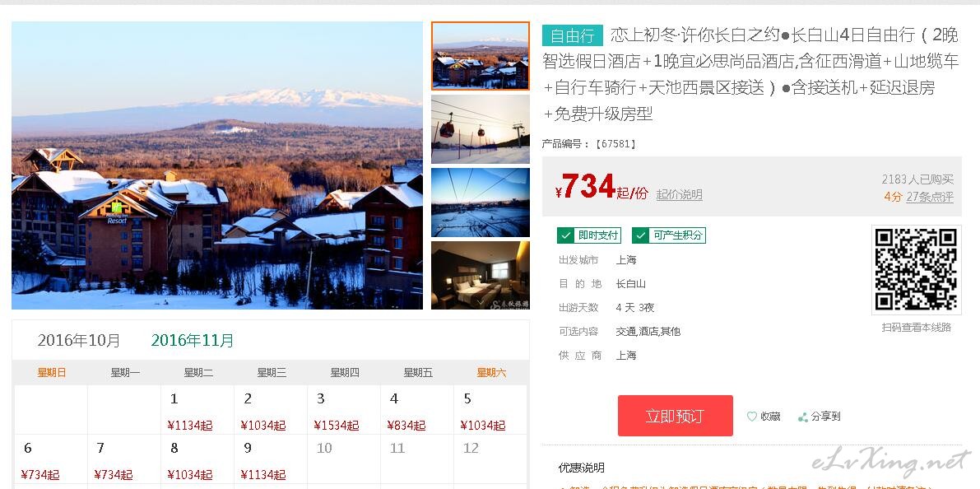The width and height of the screenshot is (980, 489).
Task: Click the heart 收藏 favorite icon
Action: pos(752,417)
